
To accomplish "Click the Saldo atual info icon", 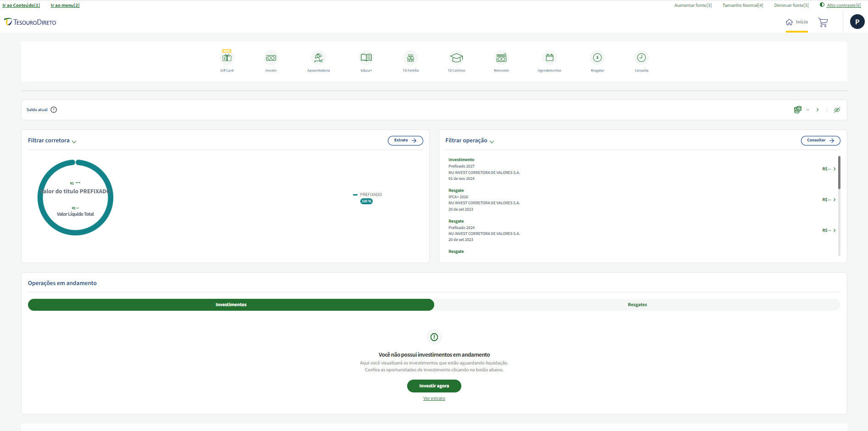I will point(54,110).
